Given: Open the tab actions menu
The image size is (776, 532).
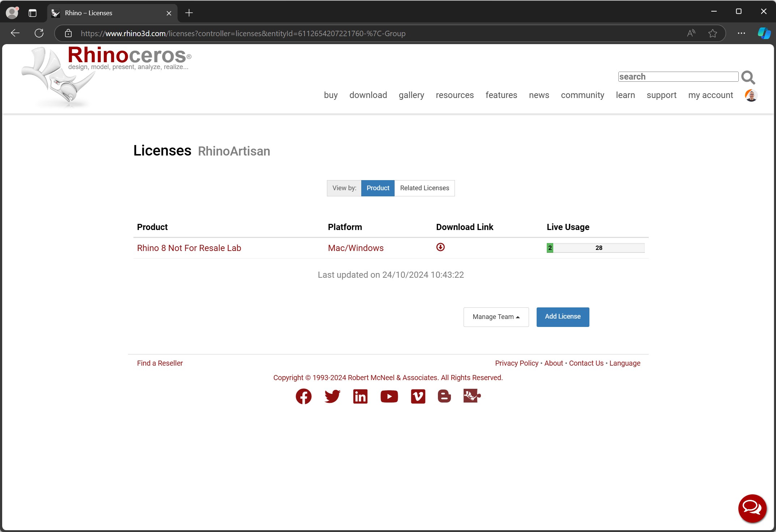Looking at the screenshot, I should [33, 13].
